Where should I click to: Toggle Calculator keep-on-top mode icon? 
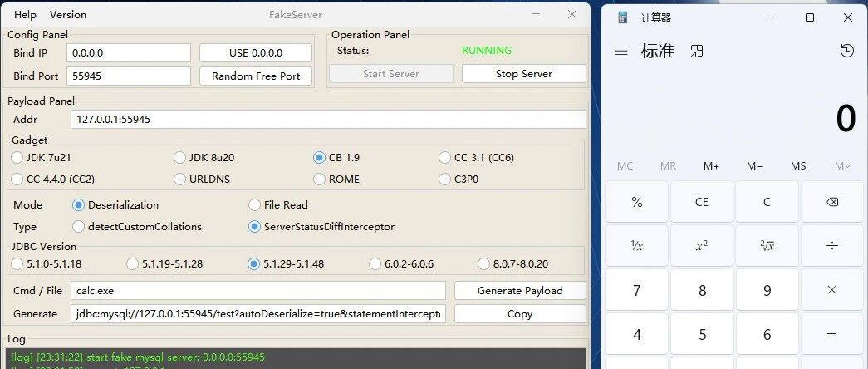(x=697, y=51)
